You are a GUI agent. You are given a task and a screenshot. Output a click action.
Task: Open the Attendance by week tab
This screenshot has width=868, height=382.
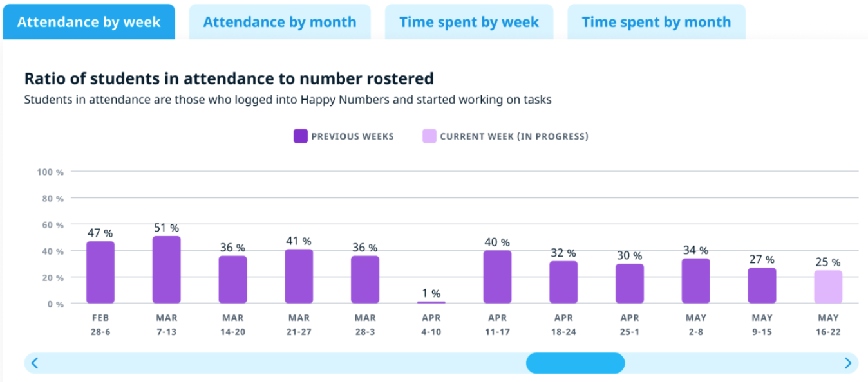[x=89, y=22]
